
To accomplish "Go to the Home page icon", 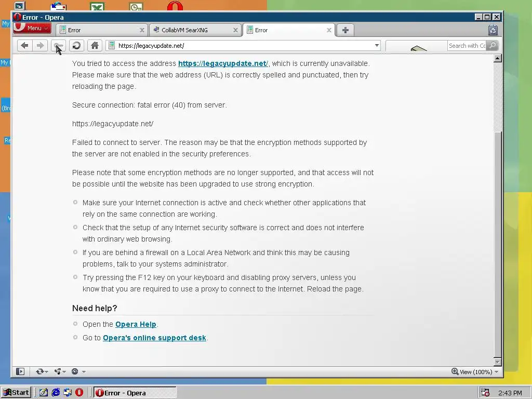I will click(95, 46).
